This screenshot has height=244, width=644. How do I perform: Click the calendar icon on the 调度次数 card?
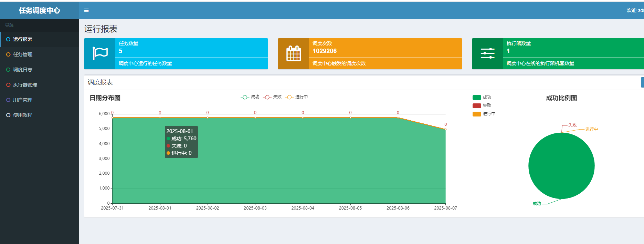point(294,53)
